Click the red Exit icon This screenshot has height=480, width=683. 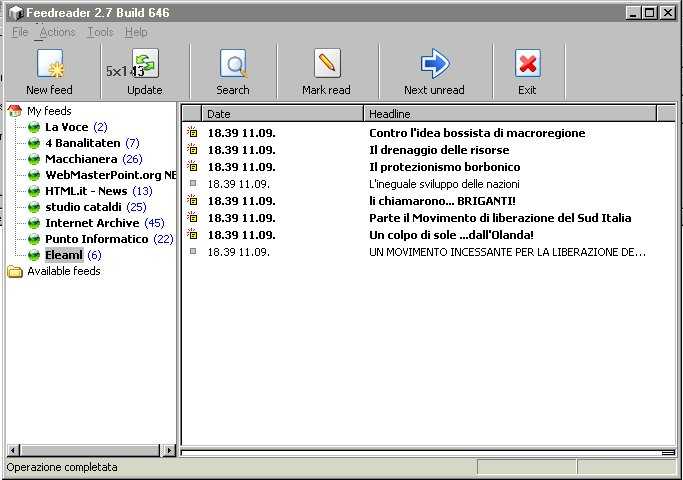click(x=527, y=64)
